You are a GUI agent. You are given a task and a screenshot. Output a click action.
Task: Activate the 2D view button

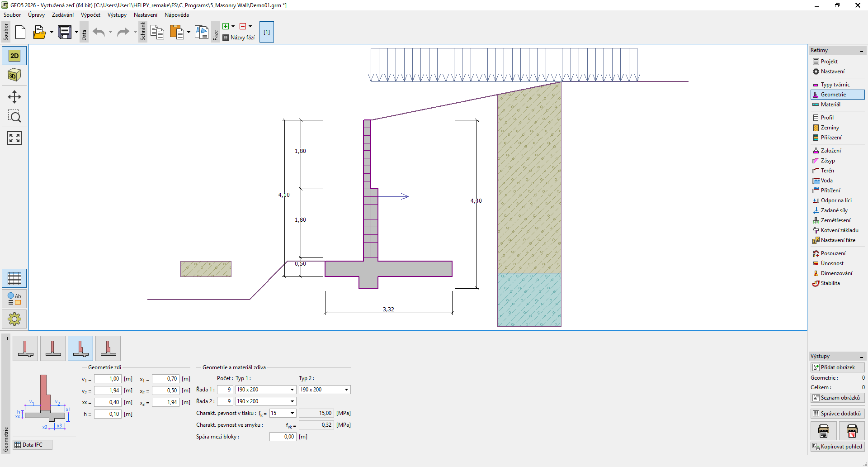tap(14, 56)
